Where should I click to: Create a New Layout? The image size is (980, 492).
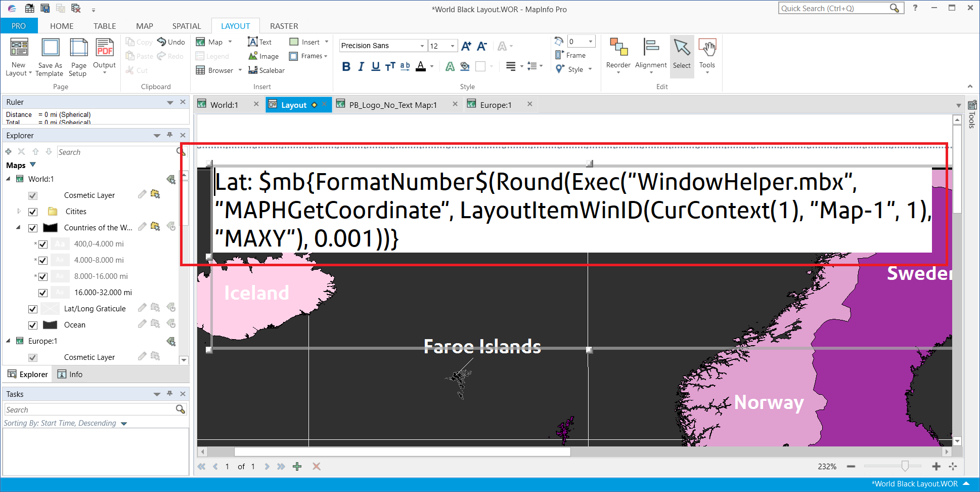click(18, 56)
